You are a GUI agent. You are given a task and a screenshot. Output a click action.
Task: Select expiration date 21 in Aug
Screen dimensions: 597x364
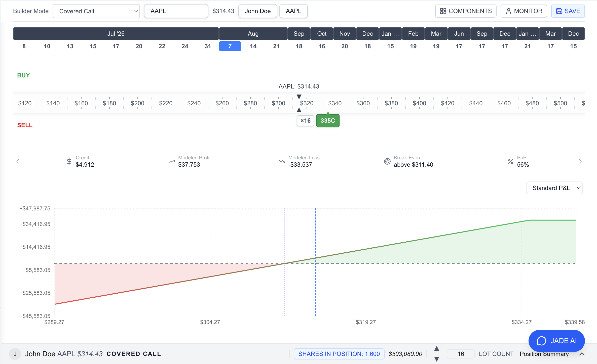(x=276, y=46)
